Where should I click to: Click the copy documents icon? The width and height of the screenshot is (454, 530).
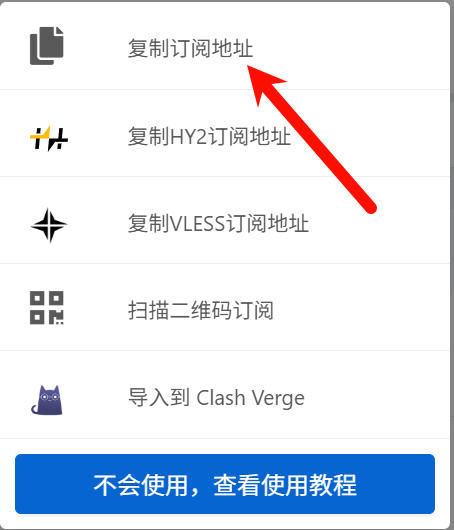(x=47, y=46)
